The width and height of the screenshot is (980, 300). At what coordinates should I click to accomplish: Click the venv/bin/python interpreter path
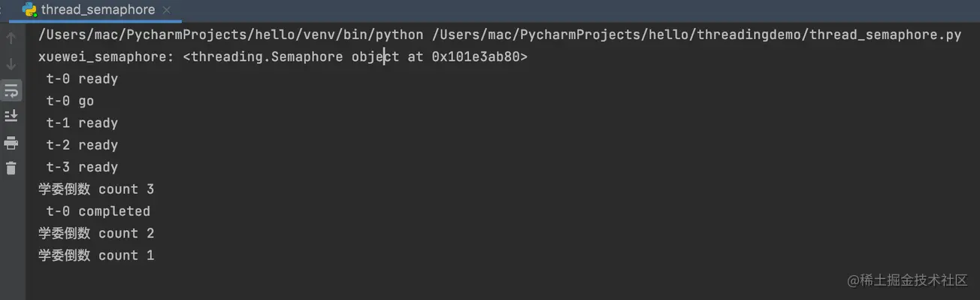pos(231,35)
